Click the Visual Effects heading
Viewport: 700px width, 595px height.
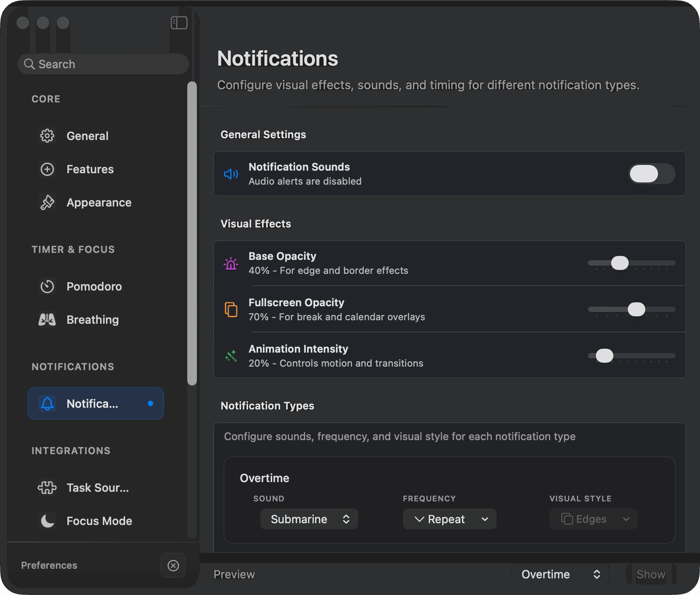255,224
